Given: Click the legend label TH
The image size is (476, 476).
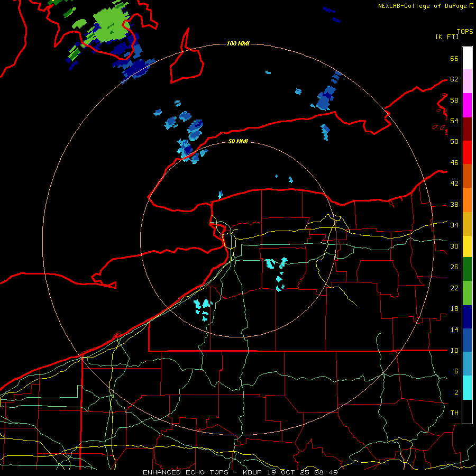Looking at the screenshot, I should pos(454,413).
